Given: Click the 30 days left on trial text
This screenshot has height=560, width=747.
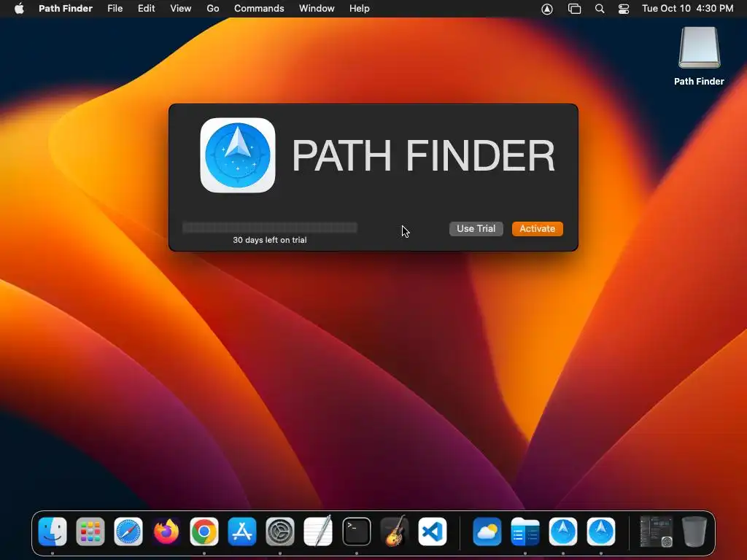Looking at the screenshot, I should click(x=270, y=240).
